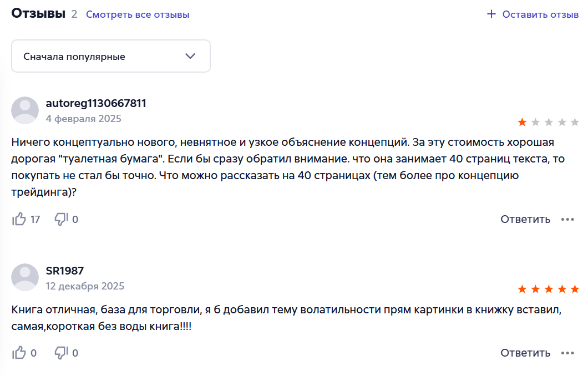Click the Отзывы section heading
The width and height of the screenshot is (588, 376).
(x=38, y=13)
